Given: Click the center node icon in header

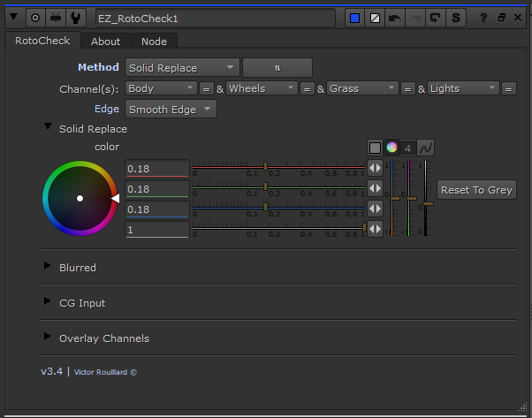Looking at the screenshot, I should click(x=35, y=18).
